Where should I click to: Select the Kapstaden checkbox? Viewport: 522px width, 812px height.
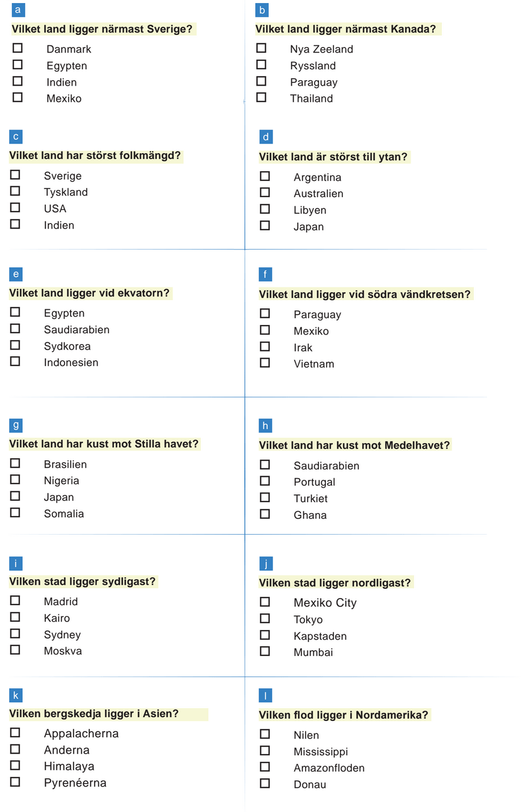pyautogui.click(x=265, y=635)
